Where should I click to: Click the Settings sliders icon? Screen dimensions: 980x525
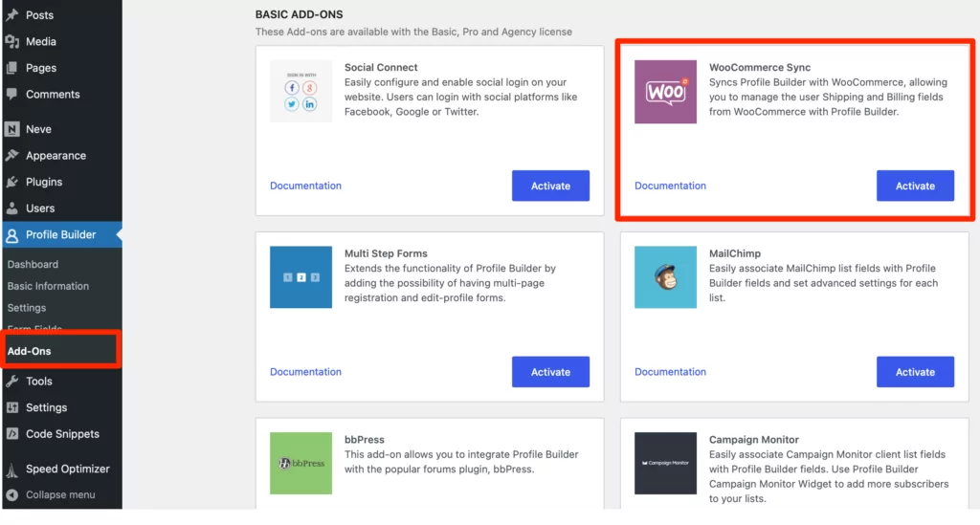click(11, 407)
